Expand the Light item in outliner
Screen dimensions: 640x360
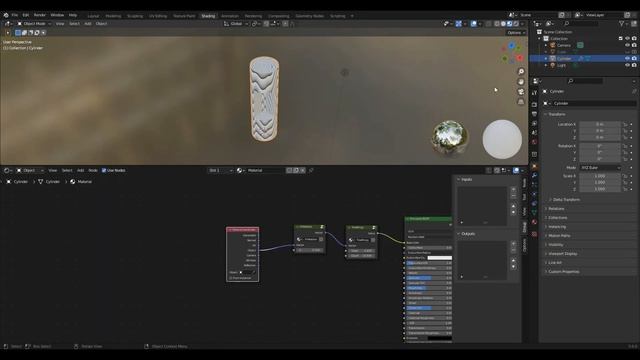click(x=546, y=65)
